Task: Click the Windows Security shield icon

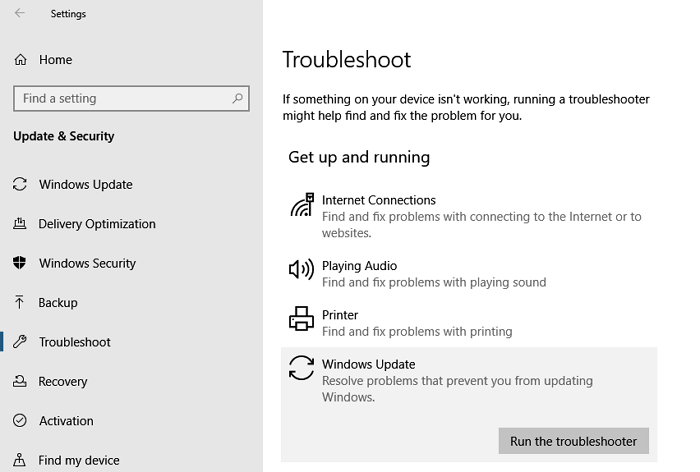Action: 19,263
